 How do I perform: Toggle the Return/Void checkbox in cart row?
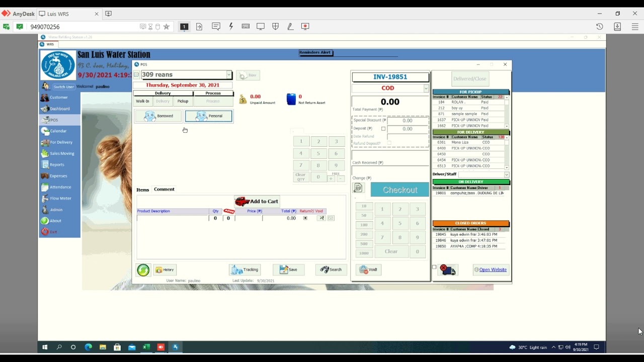tap(305, 218)
